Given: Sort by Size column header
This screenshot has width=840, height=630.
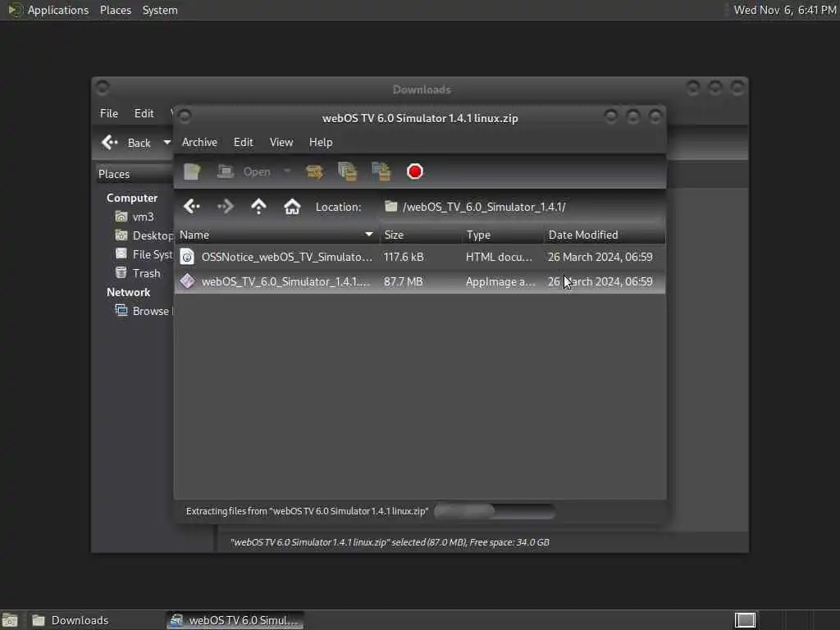Looking at the screenshot, I should [421, 235].
